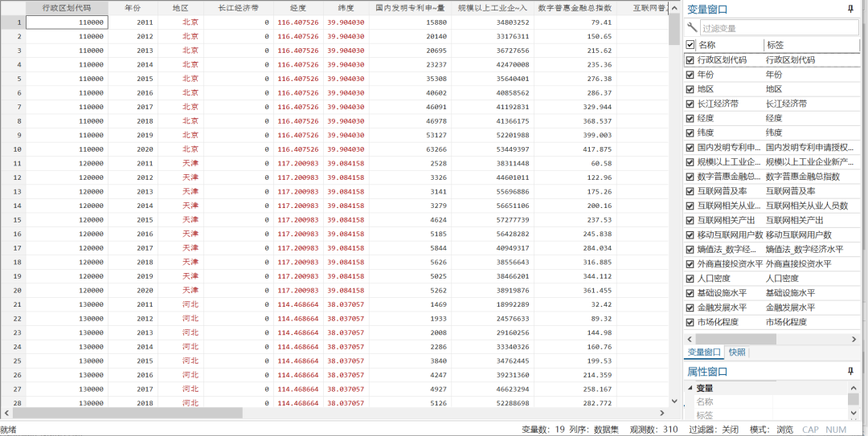This screenshot has width=868, height=436.
Task: Toggle the 经度 variable checkbox
Action: 690,118
